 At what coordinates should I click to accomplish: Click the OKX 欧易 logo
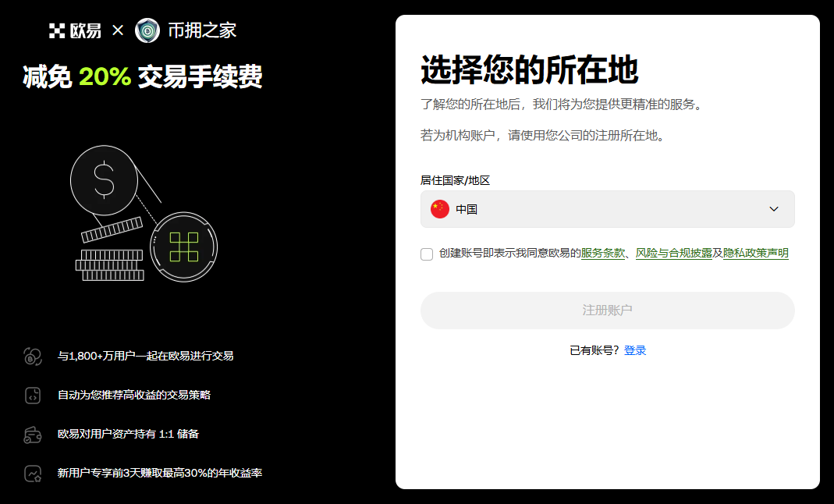click(x=75, y=31)
